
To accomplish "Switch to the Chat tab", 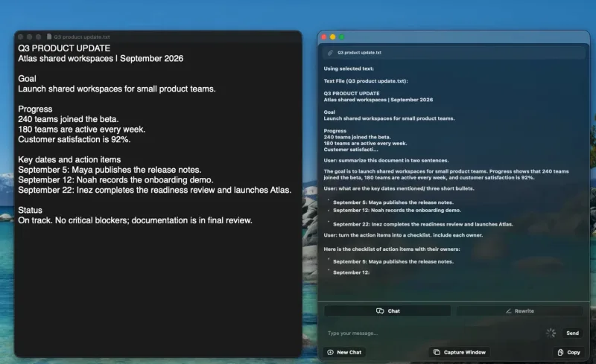I will [x=387, y=311].
